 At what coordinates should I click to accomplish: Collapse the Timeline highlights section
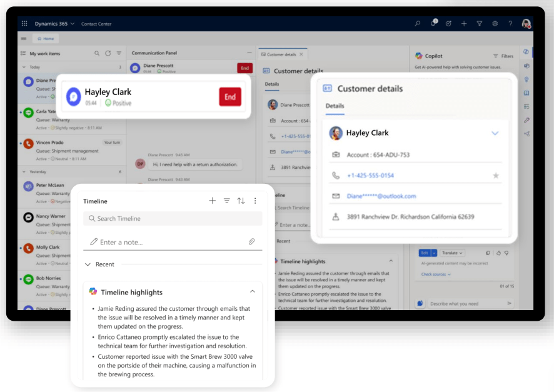click(x=252, y=291)
